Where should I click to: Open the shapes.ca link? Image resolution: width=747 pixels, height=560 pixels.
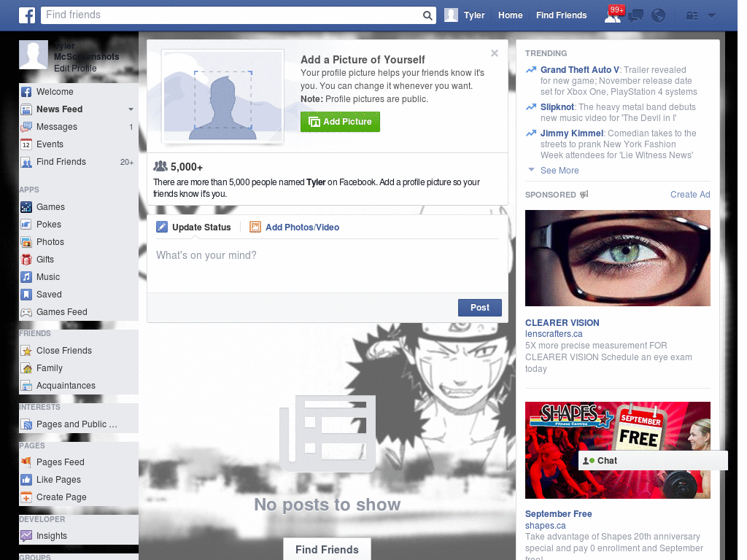[x=546, y=526]
